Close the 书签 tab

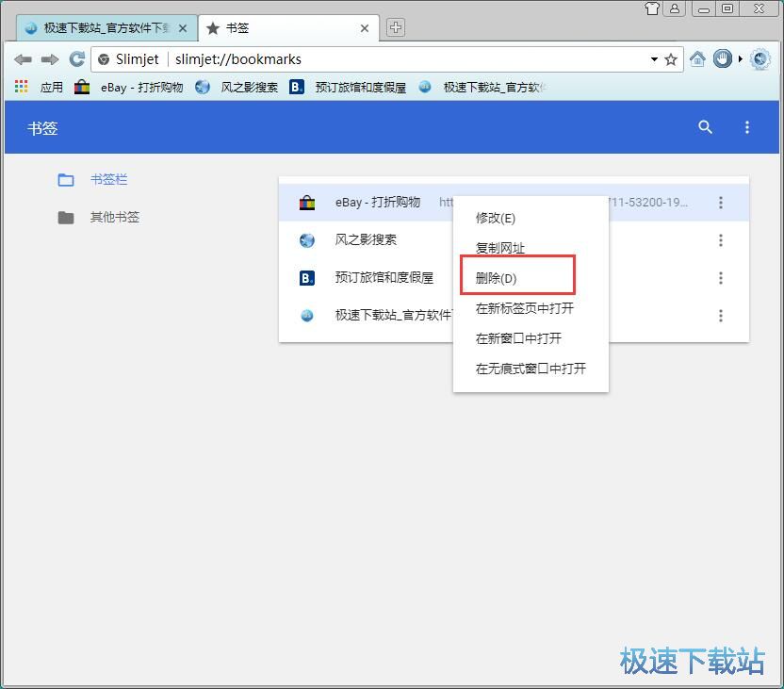(x=365, y=28)
